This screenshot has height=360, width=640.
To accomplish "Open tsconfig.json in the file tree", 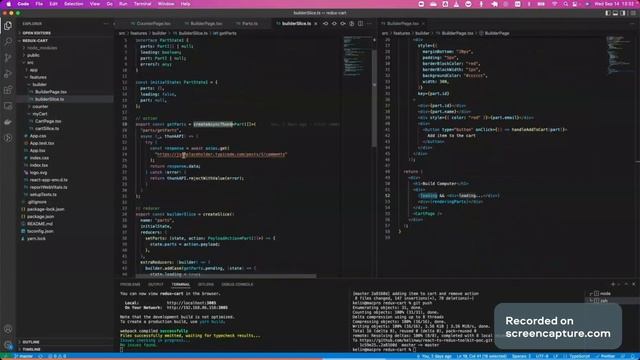I will (x=65, y=231).
